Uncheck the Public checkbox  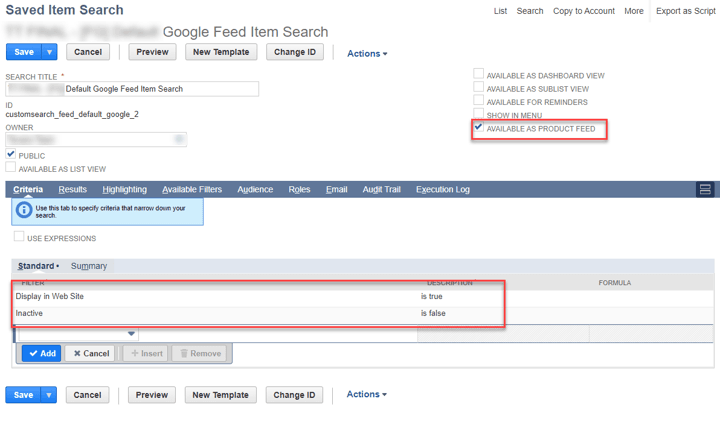pos(11,154)
